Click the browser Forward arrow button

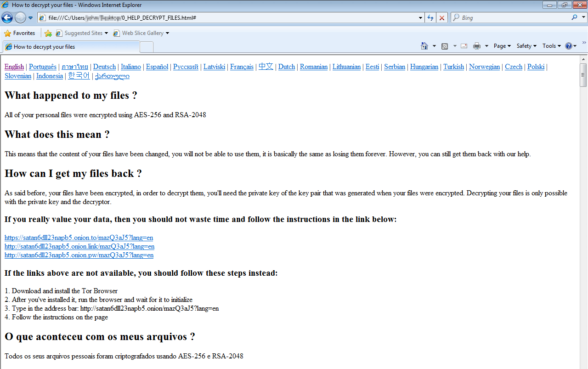(20, 18)
